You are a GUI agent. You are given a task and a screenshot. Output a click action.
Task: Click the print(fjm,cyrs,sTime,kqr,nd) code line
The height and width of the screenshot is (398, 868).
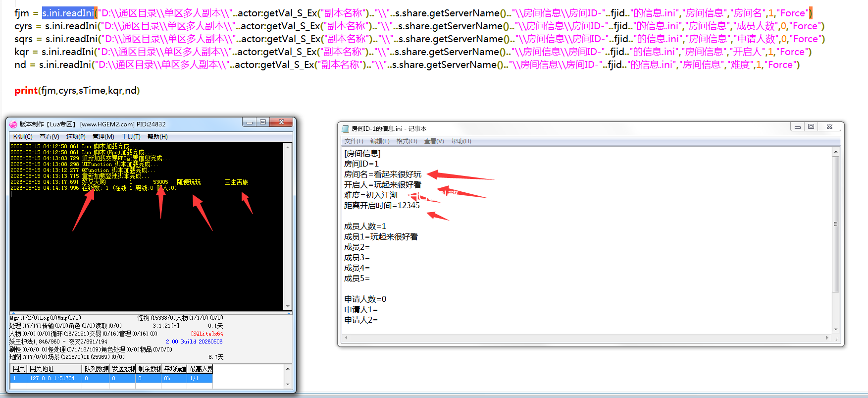click(x=77, y=91)
